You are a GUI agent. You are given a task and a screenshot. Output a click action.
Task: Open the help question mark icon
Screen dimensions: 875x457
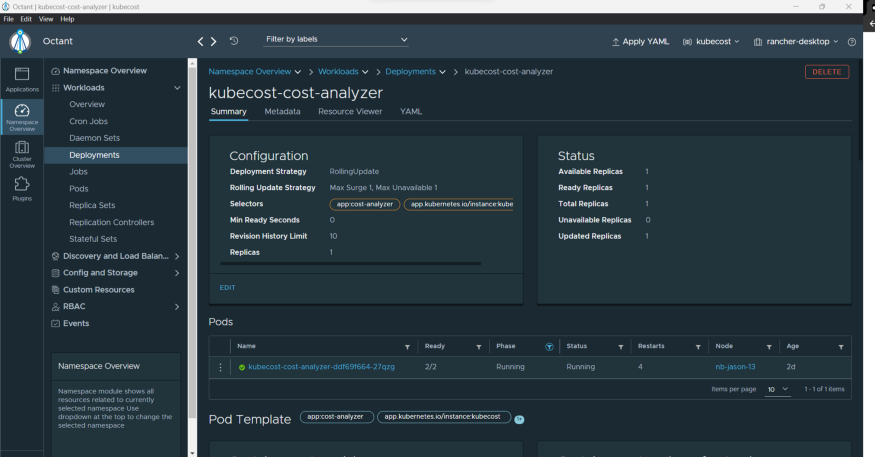[852, 42]
